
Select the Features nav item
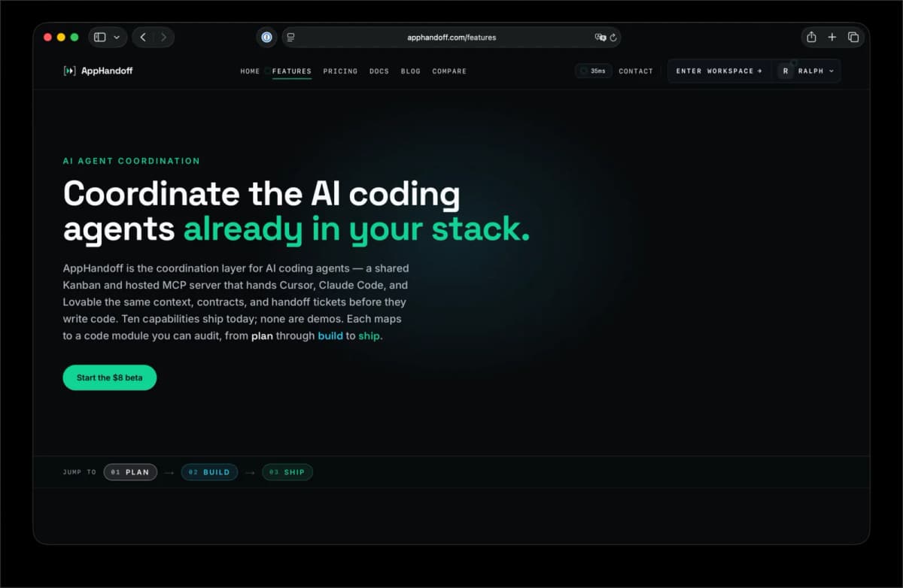pyautogui.click(x=292, y=71)
